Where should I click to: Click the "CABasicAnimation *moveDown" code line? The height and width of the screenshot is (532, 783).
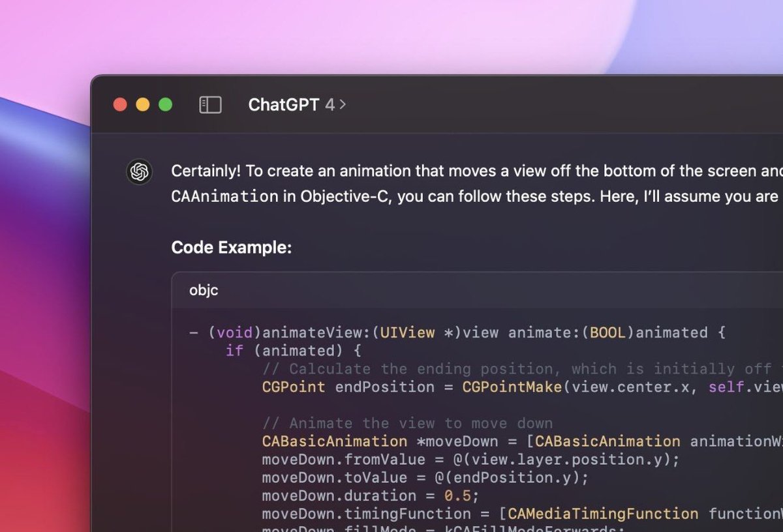click(x=522, y=441)
